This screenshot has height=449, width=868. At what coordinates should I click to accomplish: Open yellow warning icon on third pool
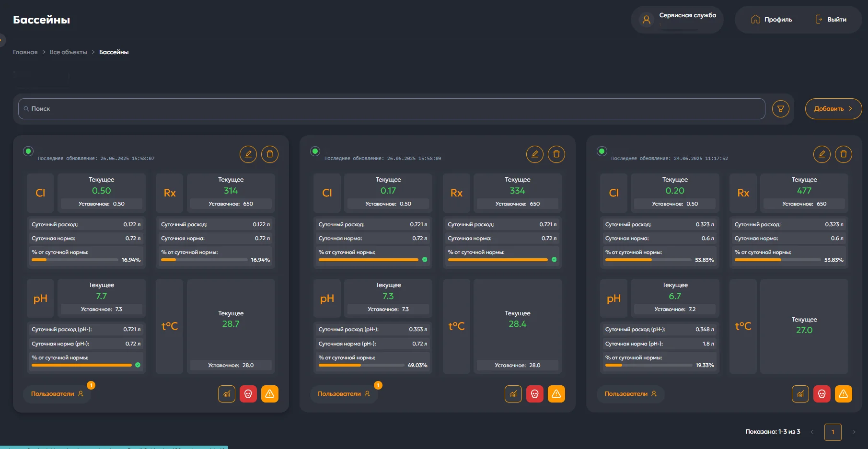[843, 394]
